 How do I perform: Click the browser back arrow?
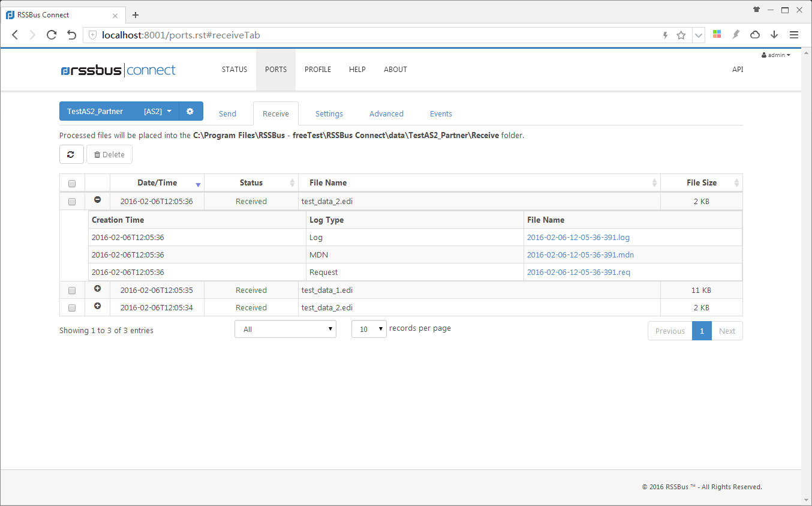tap(15, 35)
